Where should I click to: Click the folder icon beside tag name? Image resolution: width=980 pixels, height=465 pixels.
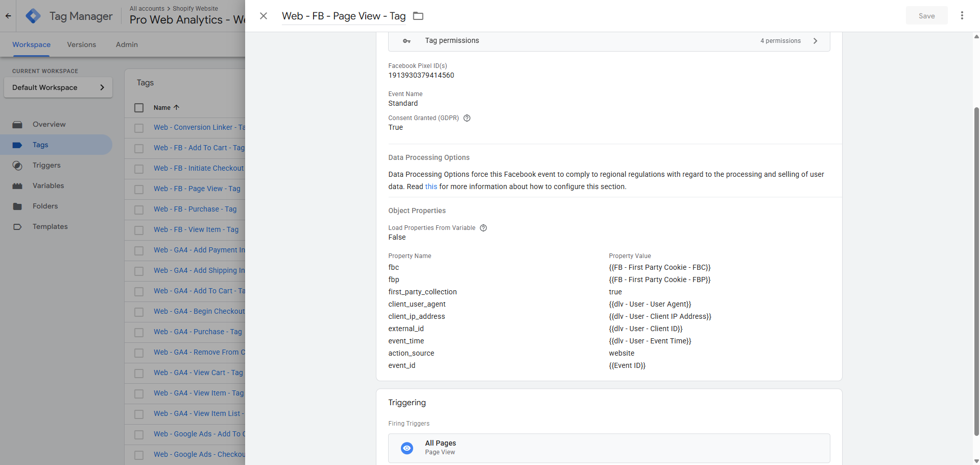[418, 16]
